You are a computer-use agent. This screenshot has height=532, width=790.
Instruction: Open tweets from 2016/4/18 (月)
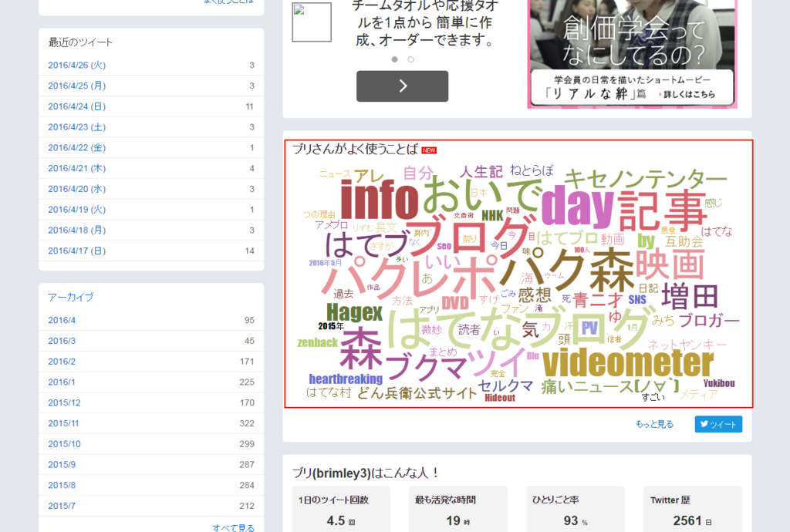[x=76, y=230]
